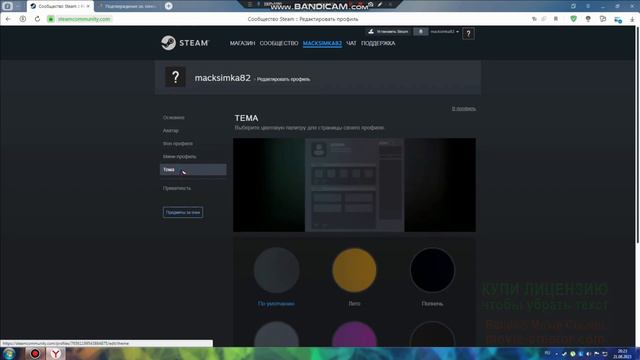Viewport: 640px width, 360px height.
Task: Click the Полночь theme label
Action: click(432, 304)
